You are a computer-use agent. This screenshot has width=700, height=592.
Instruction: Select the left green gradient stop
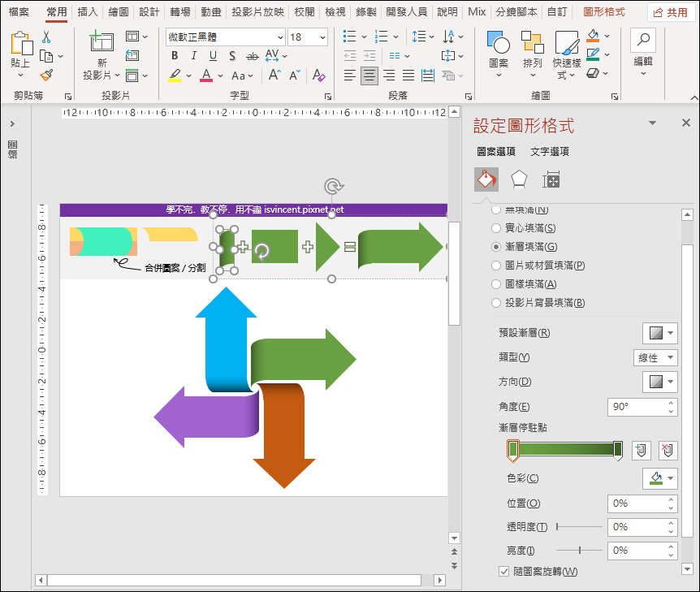pyautogui.click(x=513, y=450)
